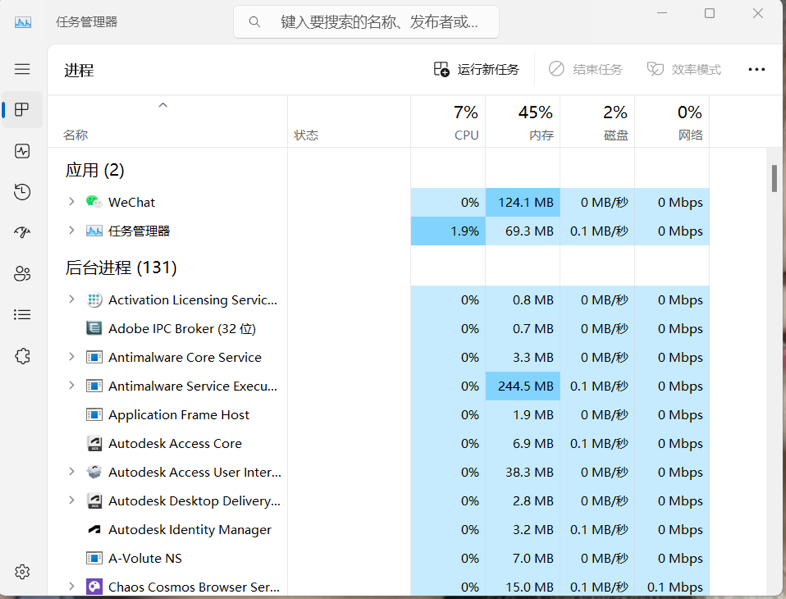786x599 pixels.
Task: Open the Users page sidebar icon
Action: pos(22,273)
